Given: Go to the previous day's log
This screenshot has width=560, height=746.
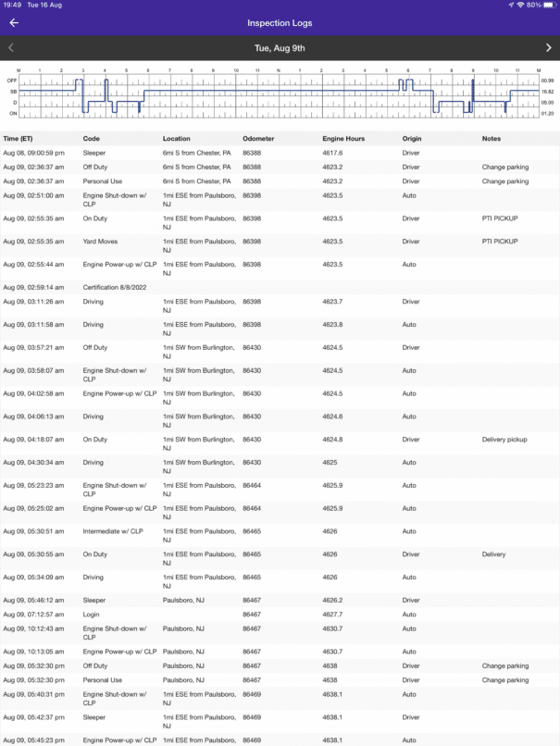Looking at the screenshot, I should (x=11, y=47).
